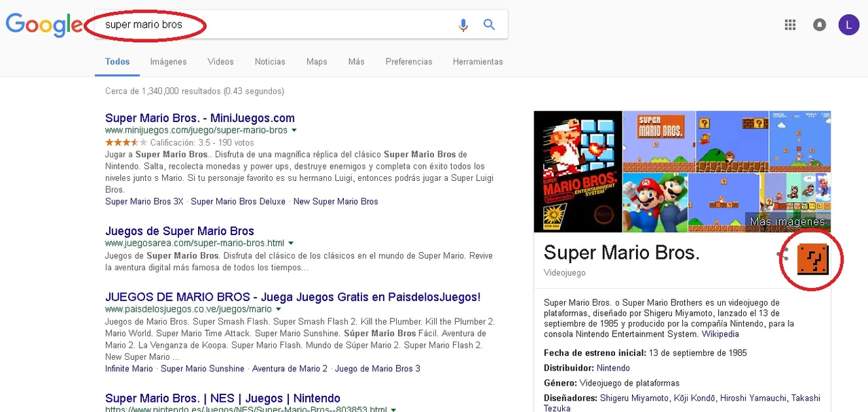Open result Super Mario Bros. NES Juegos Nintendo
Screen dimensions: 868x412
pyautogui.click(x=222, y=398)
